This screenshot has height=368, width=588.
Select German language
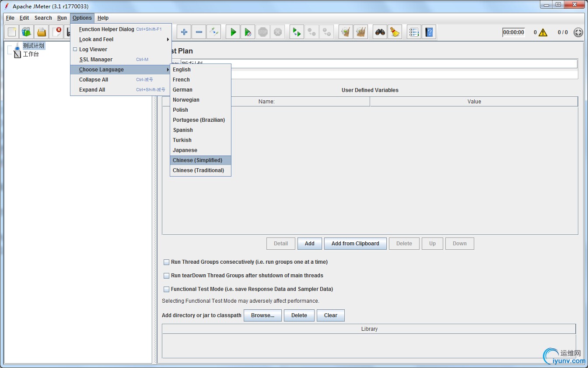[200, 90]
